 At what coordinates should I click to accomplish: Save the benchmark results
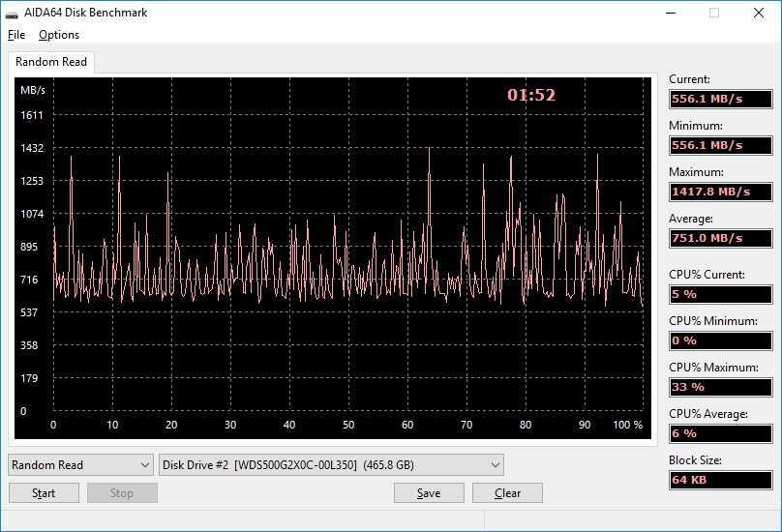[429, 493]
